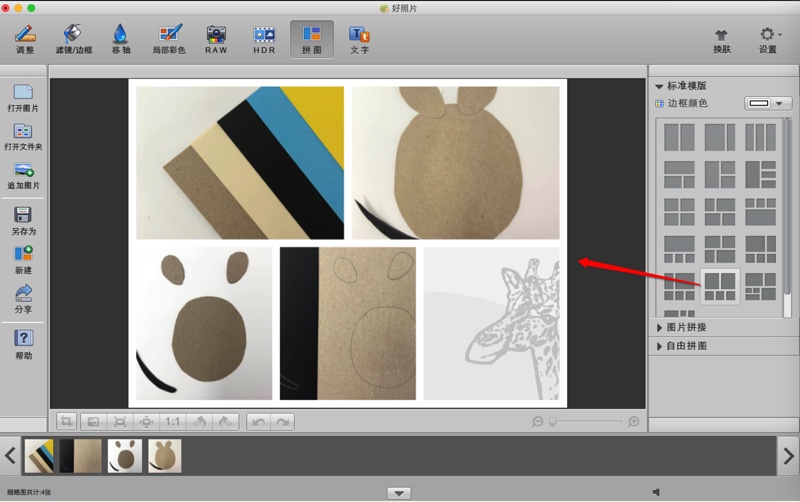The height and width of the screenshot is (502, 800).
Task: Select the highlighted two-top three-bottom template
Action: click(720, 286)
